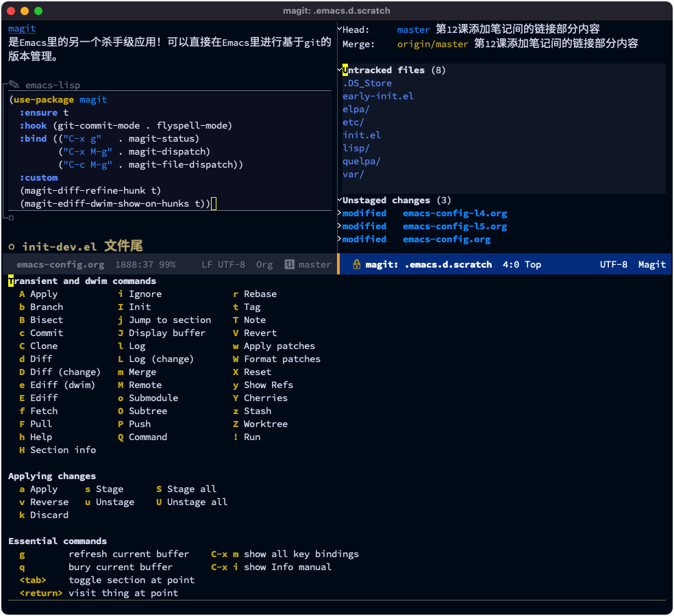Choose the Commit command in transient menu

tap(47, 333)
